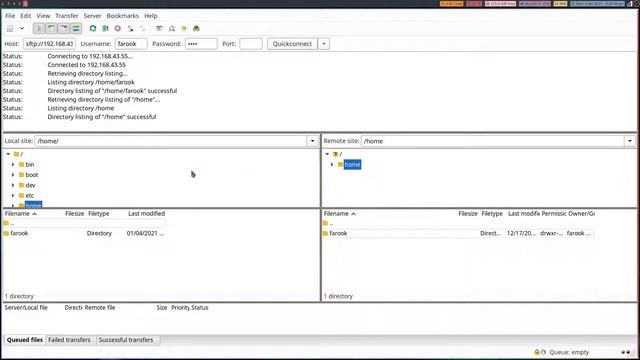Collapse the local root folder
Screen dimensions: 640x360
point(8,154)
